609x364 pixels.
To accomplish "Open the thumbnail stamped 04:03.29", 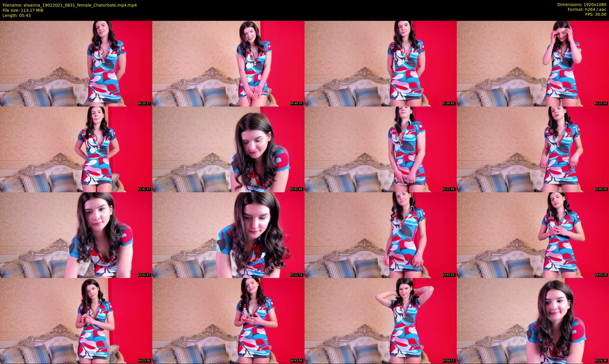I will [533, 235].
